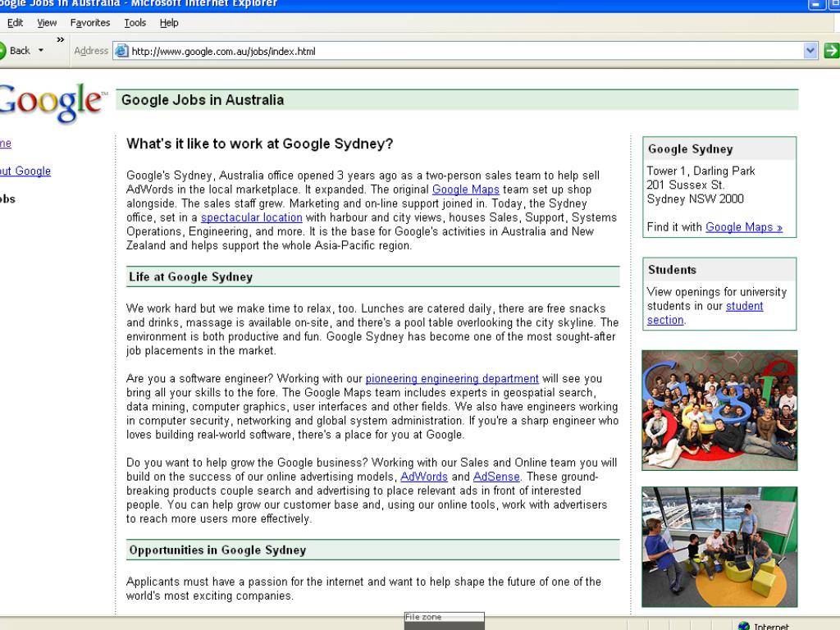Click the green Go arrow button

coord(832,51)
